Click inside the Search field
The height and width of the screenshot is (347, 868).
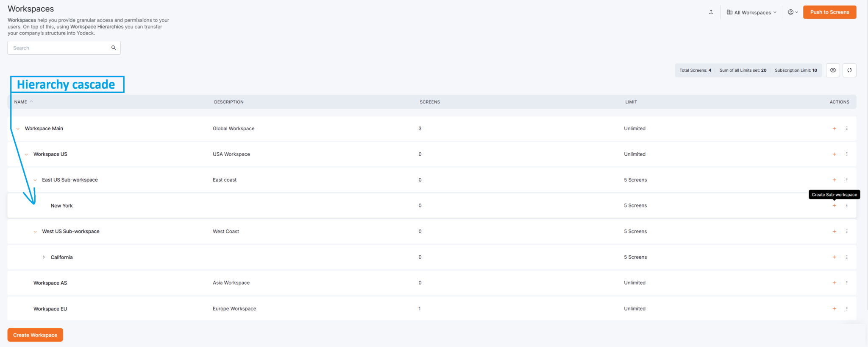coord(64,48)
